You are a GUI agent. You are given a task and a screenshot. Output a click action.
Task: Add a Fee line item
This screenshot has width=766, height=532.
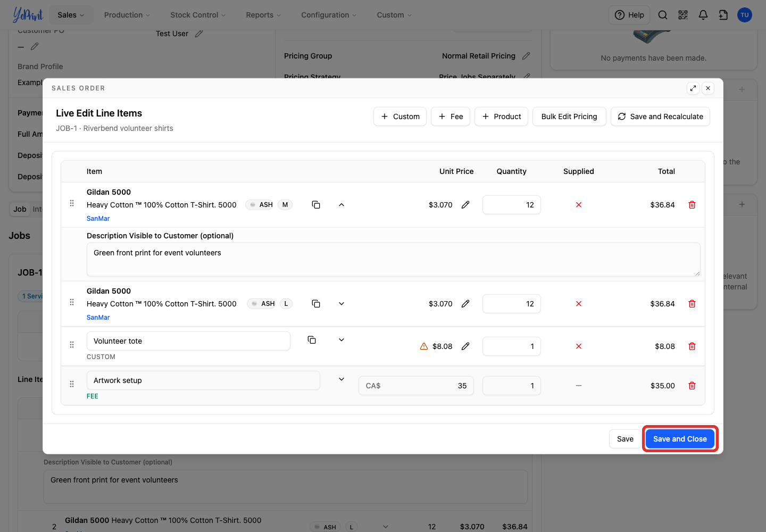coord(451,117)
